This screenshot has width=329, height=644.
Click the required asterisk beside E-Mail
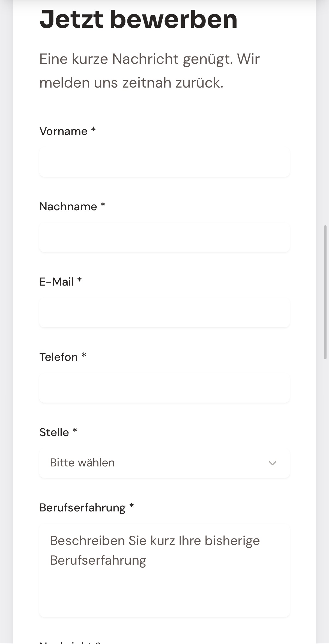[79, 280]
